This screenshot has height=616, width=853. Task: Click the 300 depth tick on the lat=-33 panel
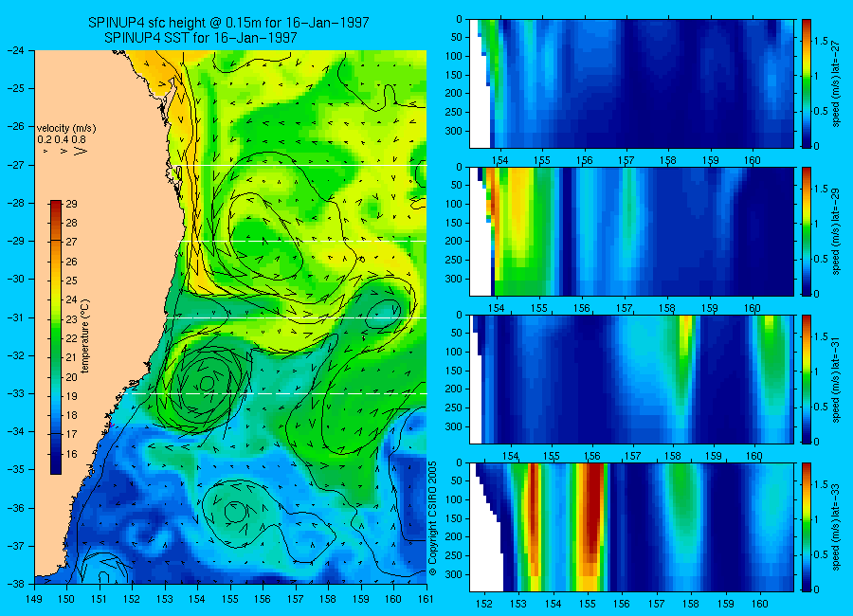coord(454,574)
